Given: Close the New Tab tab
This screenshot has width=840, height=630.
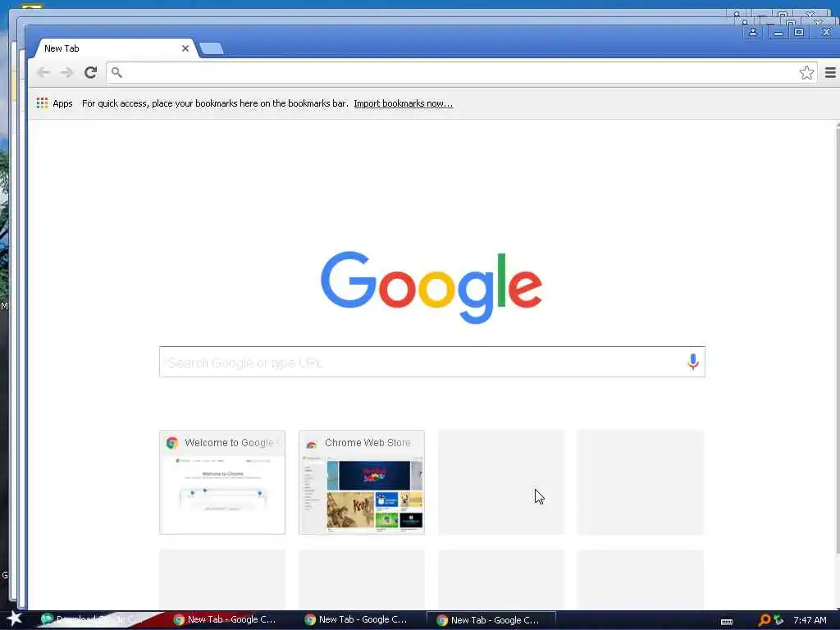Looking at the screenshot, I should pos(185,48).
